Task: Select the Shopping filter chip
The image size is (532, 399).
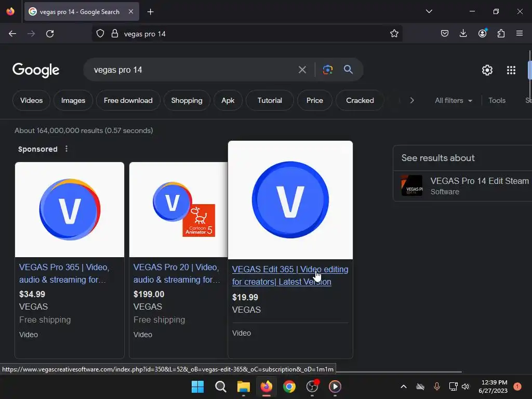Action: (x=187, y=100)
